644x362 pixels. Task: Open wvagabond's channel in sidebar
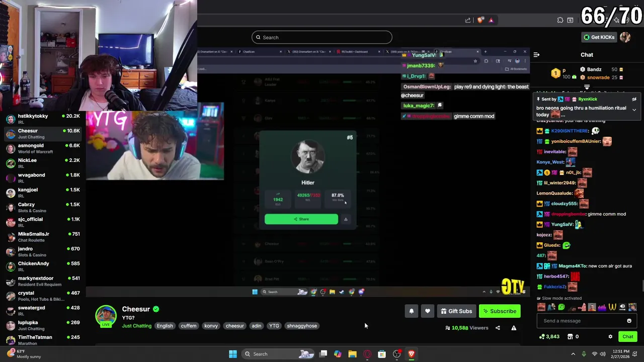(44, 177)
